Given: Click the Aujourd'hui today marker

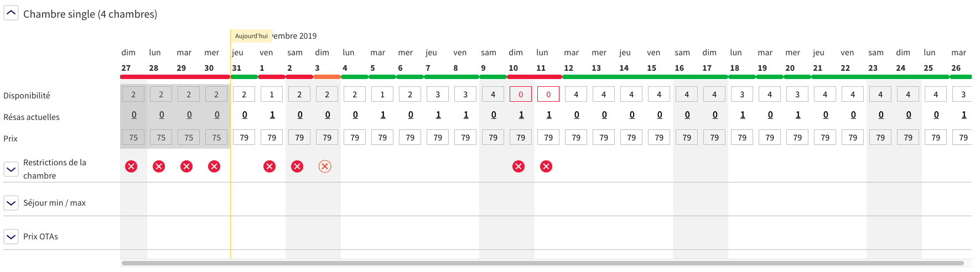Looking at the screenshot, I should [x=251, y=36].
